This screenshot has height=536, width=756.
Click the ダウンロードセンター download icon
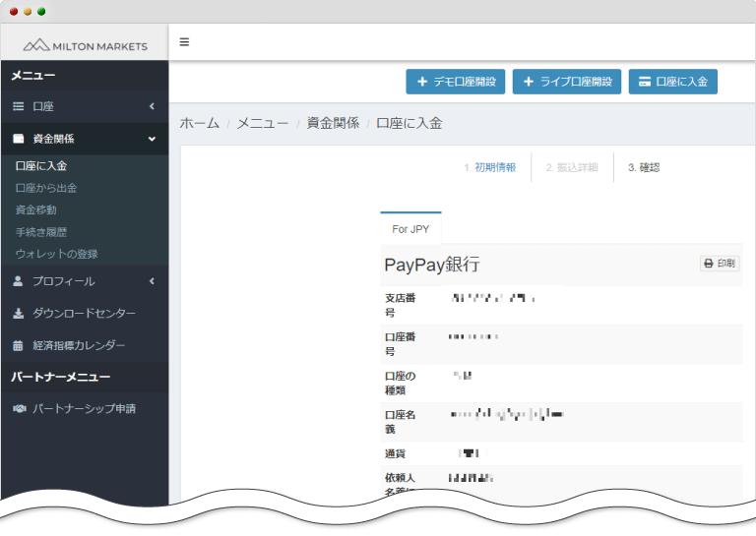tap(18, 314)
